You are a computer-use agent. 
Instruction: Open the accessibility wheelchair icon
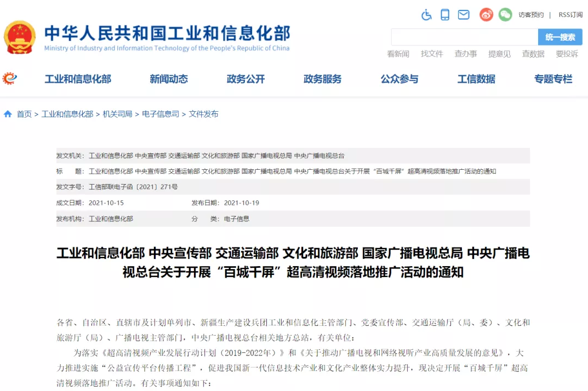click(x=426, y=15)
